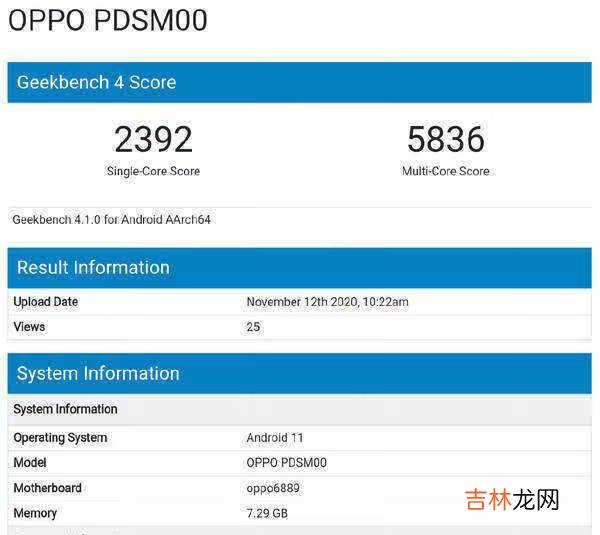Click the oppo6889 motherboard value
The width and height of the screenshot is (600, 535).
pos(272,488)
